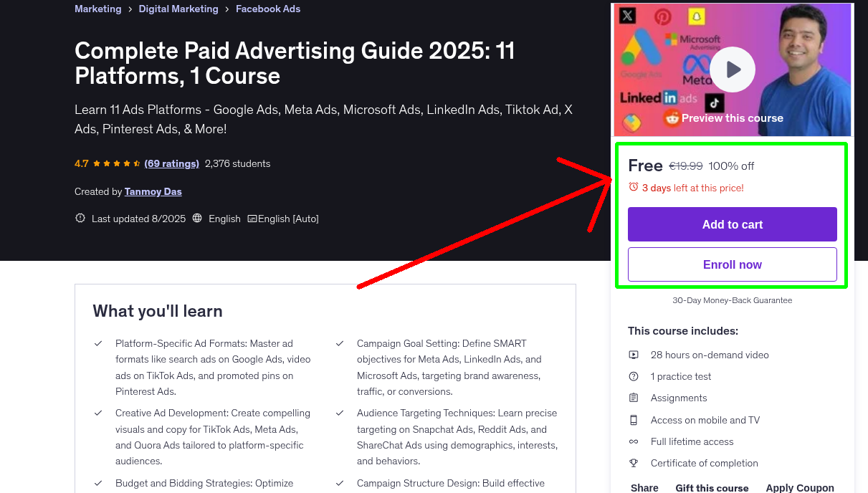This screenshot has width=868, height=493.
Task: Open the Marketing breadcrumb category
Action: tap(97, 9)
